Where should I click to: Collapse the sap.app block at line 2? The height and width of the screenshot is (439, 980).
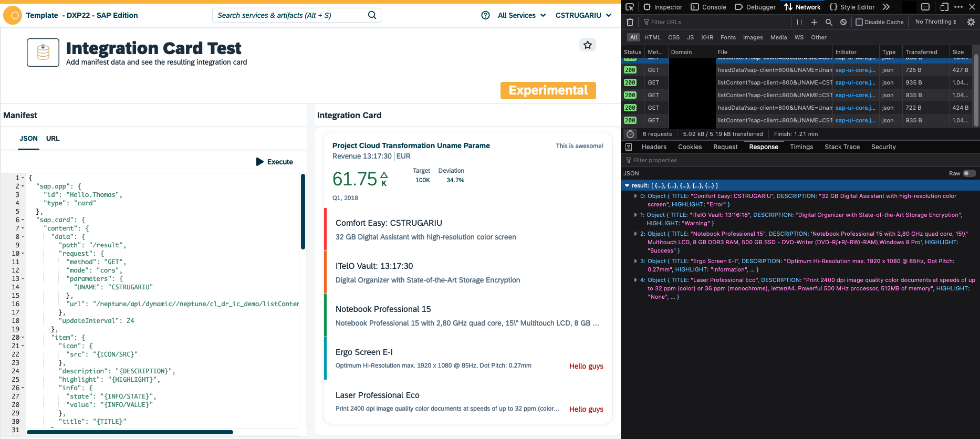23,186
